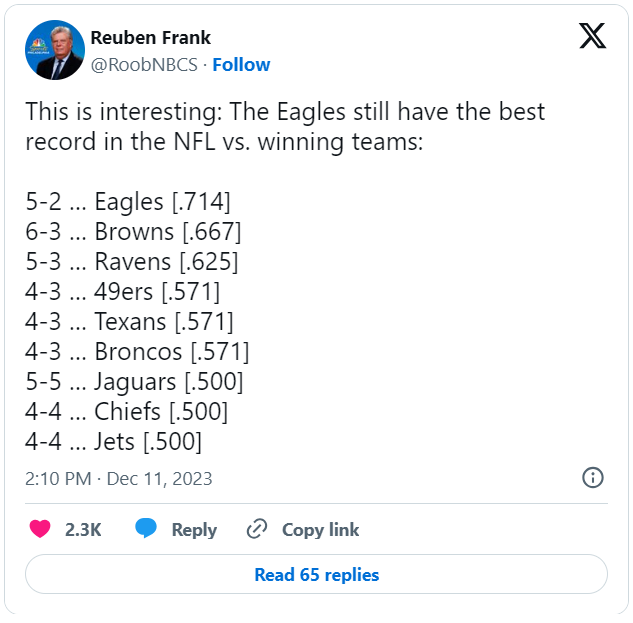This screenshot has height=623, width=633.
Task: Follow the RoobNBCS account
Action: tap(241, 65)
